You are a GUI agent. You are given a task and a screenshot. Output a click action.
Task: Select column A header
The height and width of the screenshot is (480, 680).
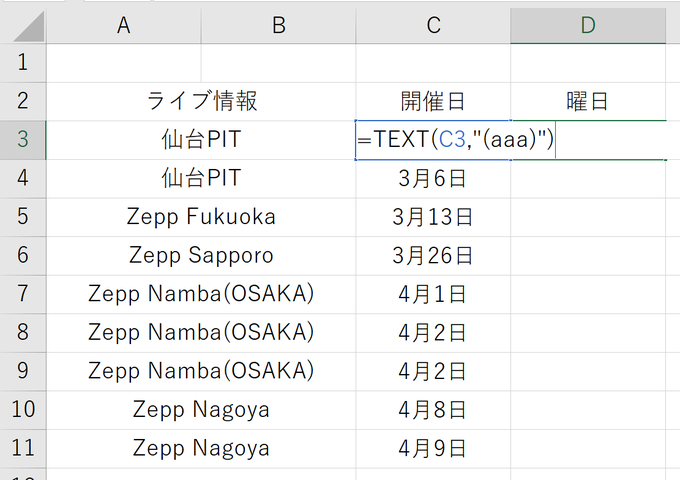[x=124, y=26]
